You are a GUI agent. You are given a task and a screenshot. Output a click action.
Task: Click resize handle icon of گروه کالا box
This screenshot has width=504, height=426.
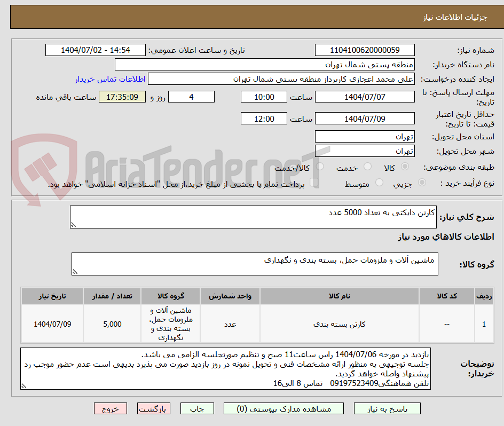click(75, 272)
